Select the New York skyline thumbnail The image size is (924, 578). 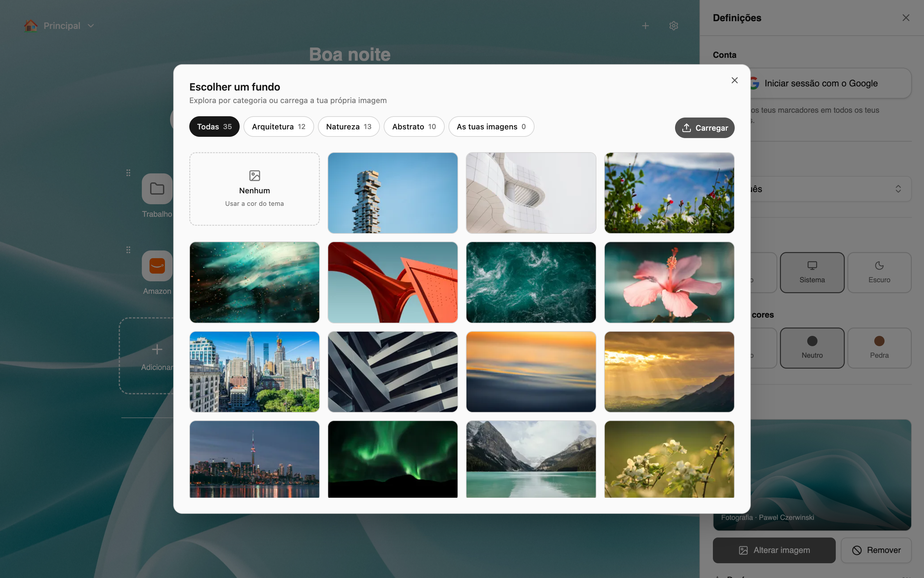coord(254,372)
